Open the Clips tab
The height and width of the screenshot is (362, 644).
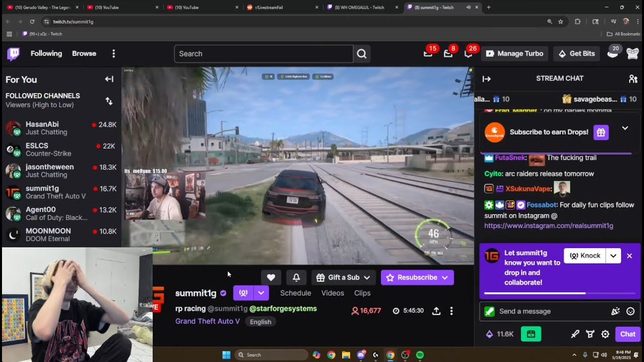[362, 293]
